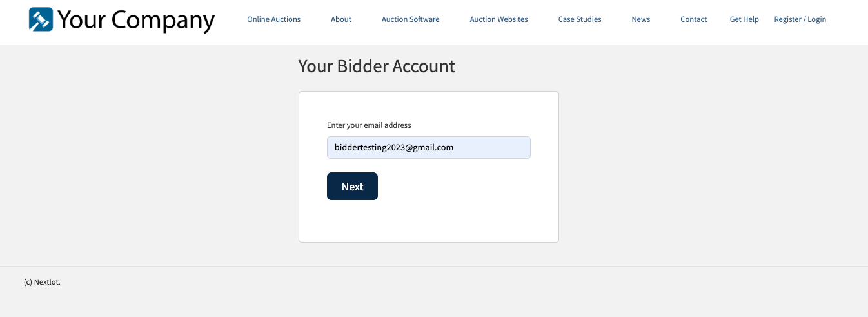Navigate to the Contact page

(694, 19)
